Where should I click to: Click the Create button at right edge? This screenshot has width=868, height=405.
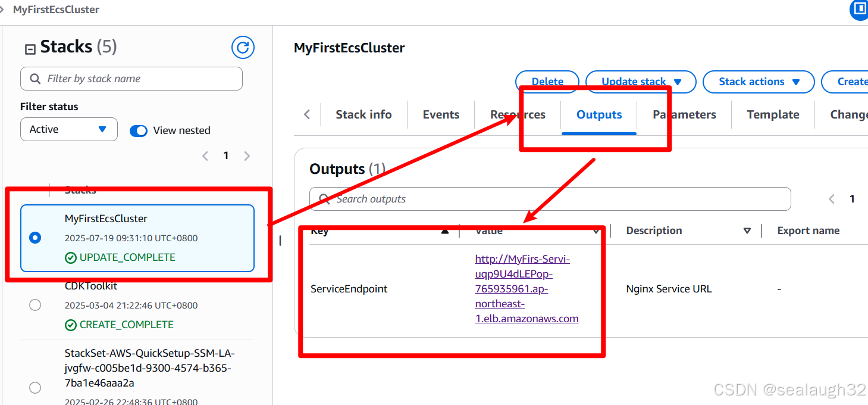pyautogui.click(x=845, y=82)
